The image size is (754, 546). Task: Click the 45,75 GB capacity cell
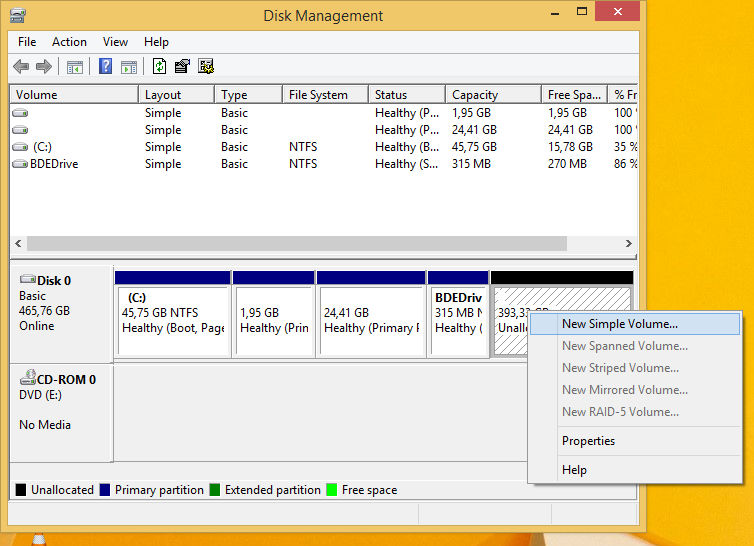point(474,147)
